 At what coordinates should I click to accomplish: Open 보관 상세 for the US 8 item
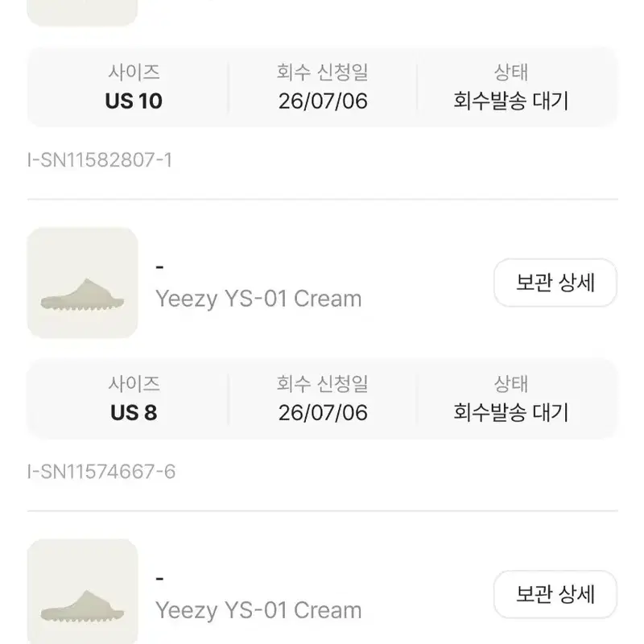[x=555, y=283]
